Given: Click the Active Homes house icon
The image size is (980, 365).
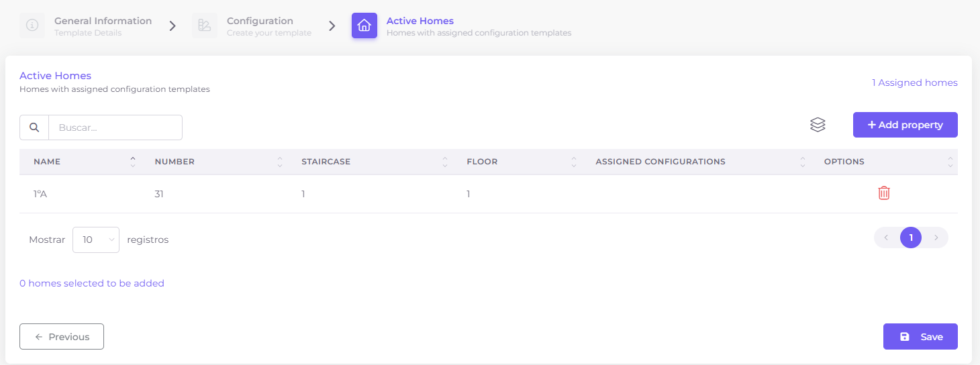Looking at the screenshot, I should (364, 25).
